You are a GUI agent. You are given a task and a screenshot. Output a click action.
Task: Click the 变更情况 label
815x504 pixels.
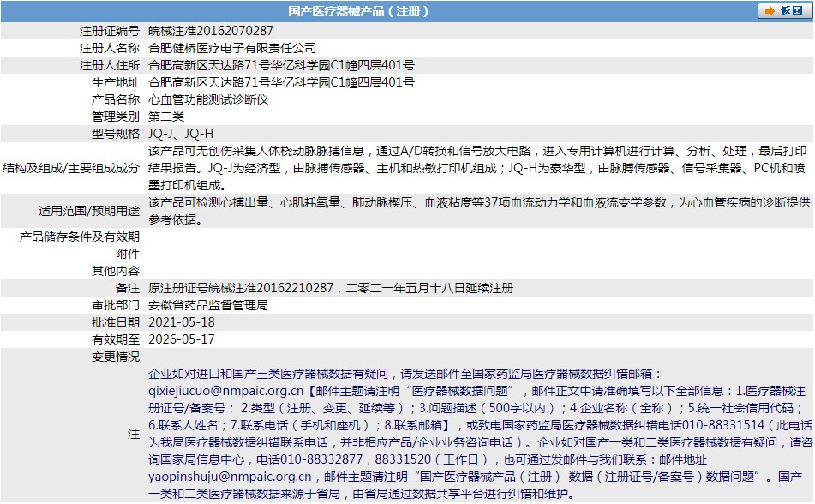point(116,357)
